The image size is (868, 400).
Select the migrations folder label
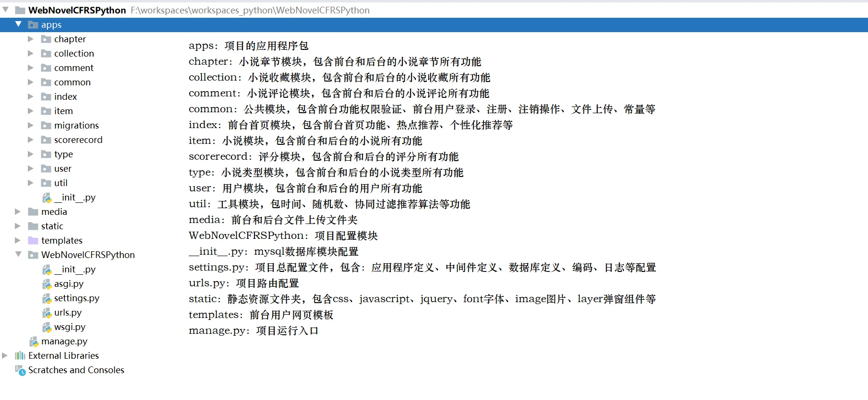76,125
